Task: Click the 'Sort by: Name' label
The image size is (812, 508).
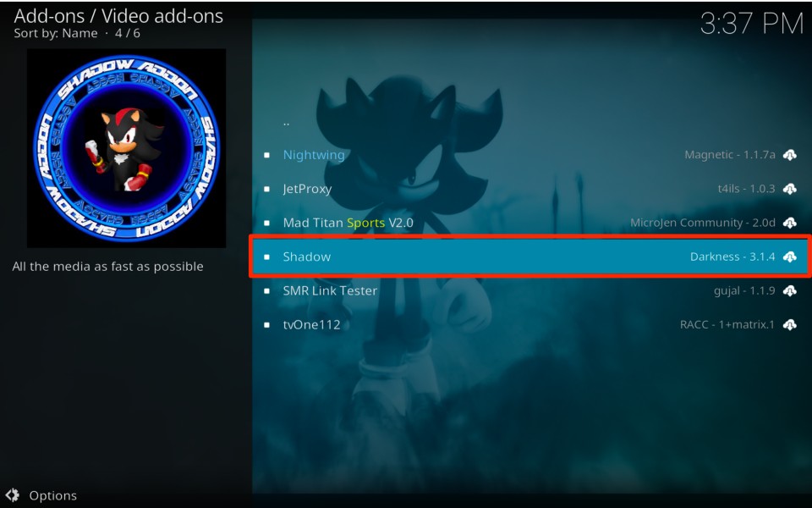Action: pos(56,33)
